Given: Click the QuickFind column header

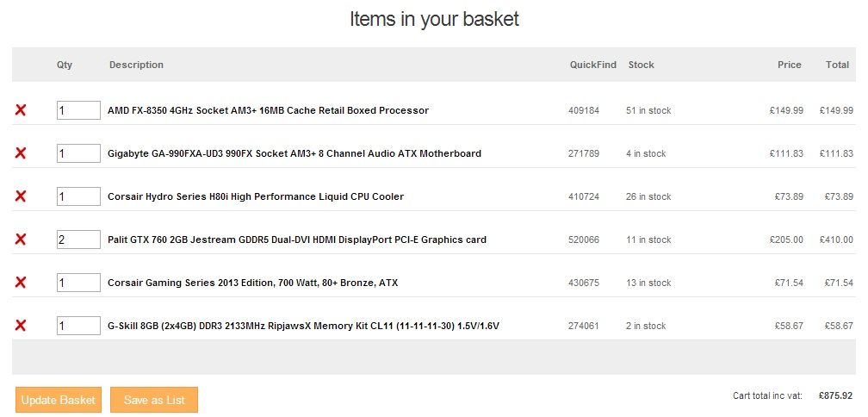Looking at the screenshot, I should [x=592, y=65].
